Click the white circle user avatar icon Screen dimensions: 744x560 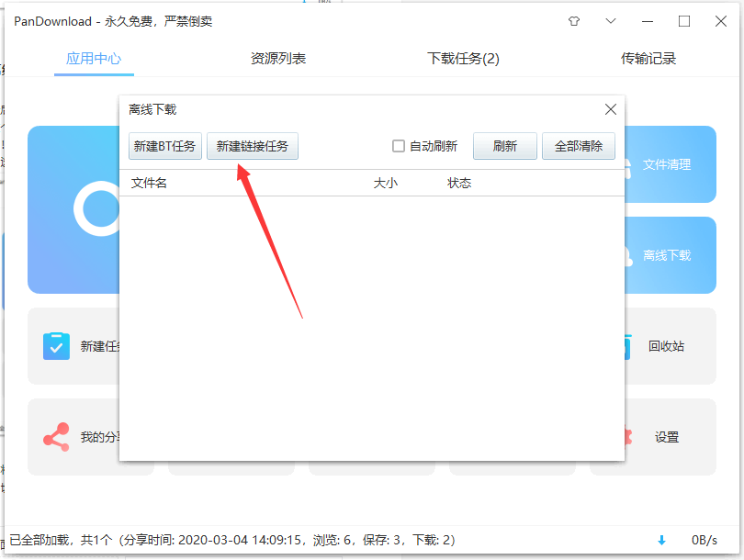click(97, 208)
